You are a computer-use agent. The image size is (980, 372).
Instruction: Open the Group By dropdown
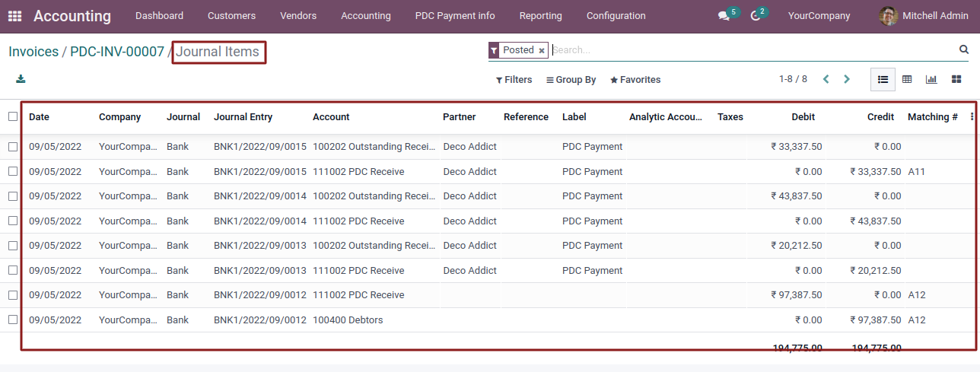571,80
